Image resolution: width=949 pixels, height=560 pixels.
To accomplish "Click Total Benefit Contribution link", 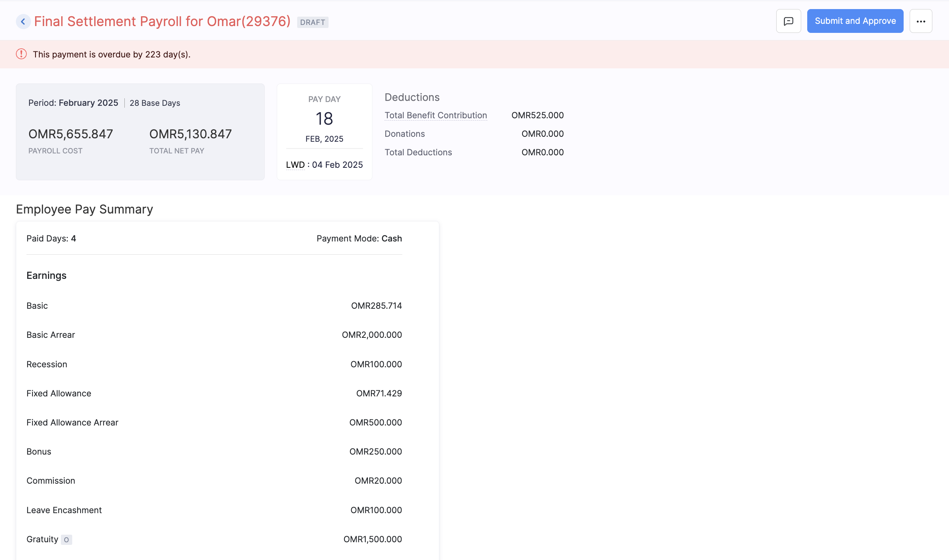I will coord(436,115).
